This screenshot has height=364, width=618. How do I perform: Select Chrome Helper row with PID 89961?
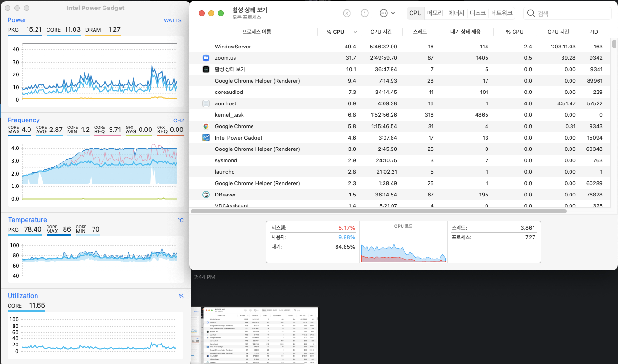(400, 81)
